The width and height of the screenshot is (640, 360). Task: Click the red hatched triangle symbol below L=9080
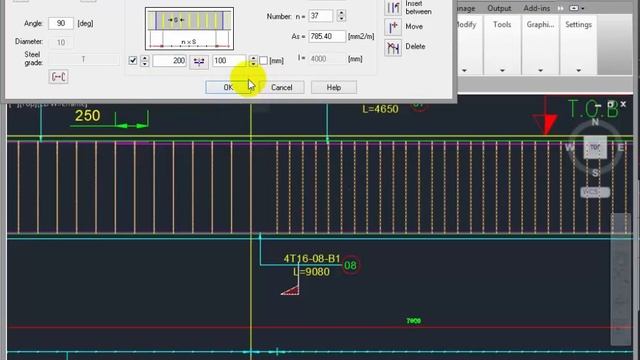pyautogui.click(x=291, y=290)
